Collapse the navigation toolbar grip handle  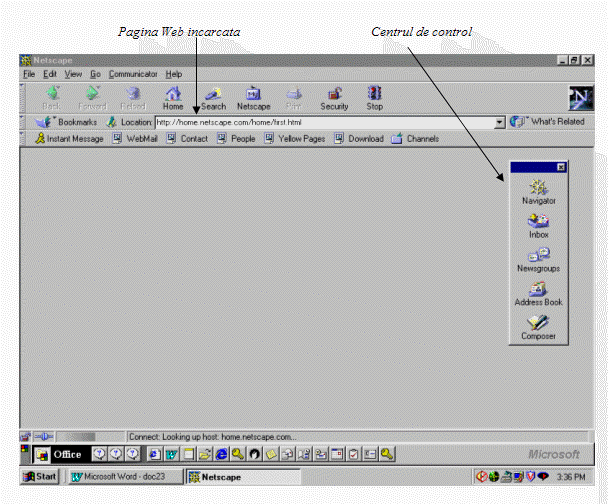(x=22, y=98)
